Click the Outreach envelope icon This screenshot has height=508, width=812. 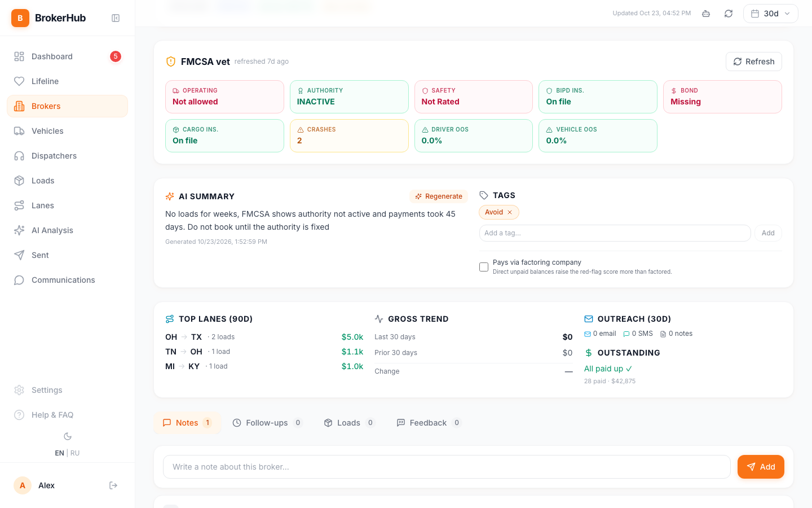coord(589,319)
